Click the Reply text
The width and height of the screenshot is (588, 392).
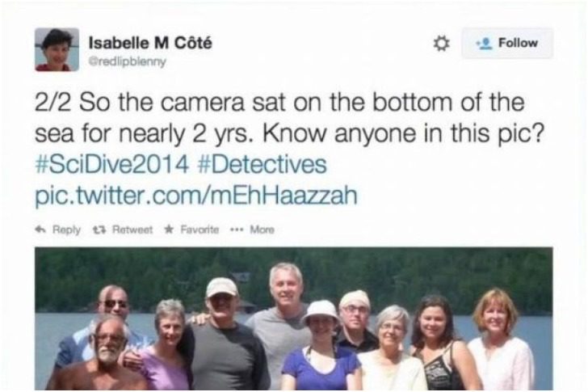[x=66, y=230]
